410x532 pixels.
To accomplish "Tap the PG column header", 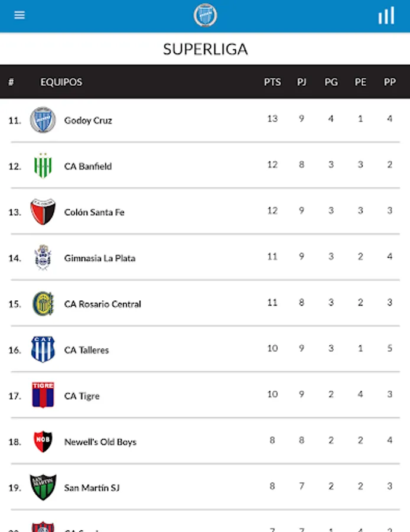I will (331, 82).
